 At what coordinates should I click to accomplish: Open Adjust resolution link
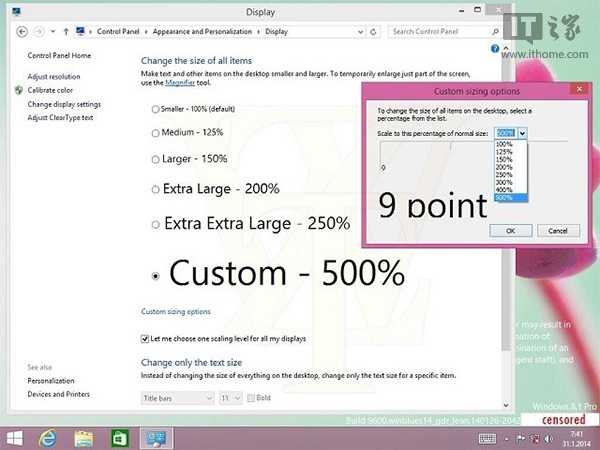click(x=54, y=77)
